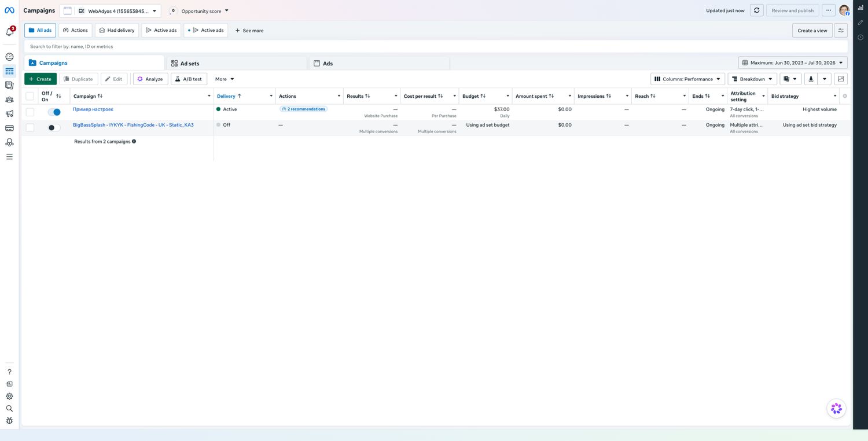Click info icon beside Results from 2 campaigns
Viewport: 868px width, 441px height.
click(x=134, y=141)
